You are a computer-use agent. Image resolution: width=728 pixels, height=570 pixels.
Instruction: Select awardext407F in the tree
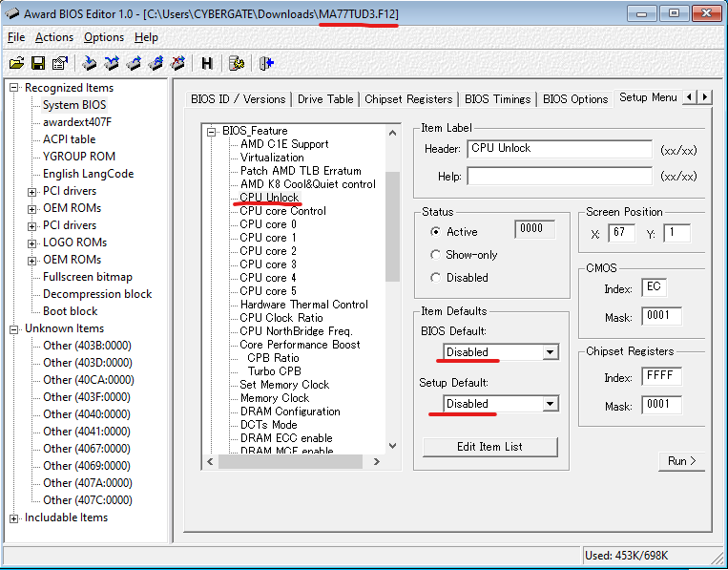(x=77, y=122)
